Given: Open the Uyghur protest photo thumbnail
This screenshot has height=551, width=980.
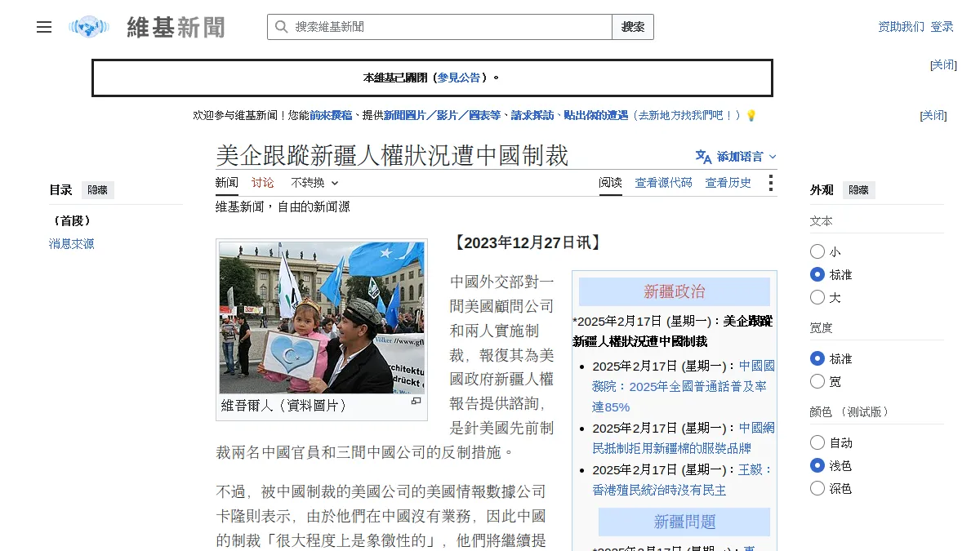Looking at the screenshot, I should click(322, 318).
